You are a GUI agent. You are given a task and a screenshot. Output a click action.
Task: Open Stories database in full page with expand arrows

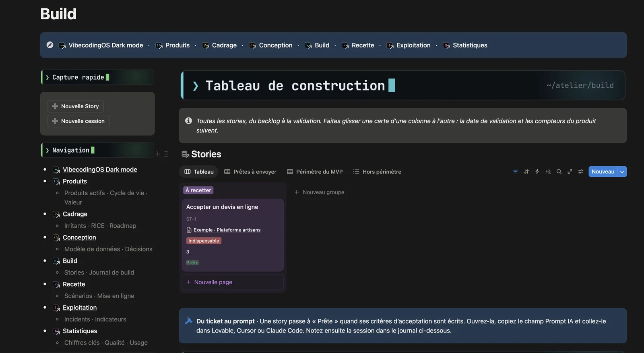[570, 171]
